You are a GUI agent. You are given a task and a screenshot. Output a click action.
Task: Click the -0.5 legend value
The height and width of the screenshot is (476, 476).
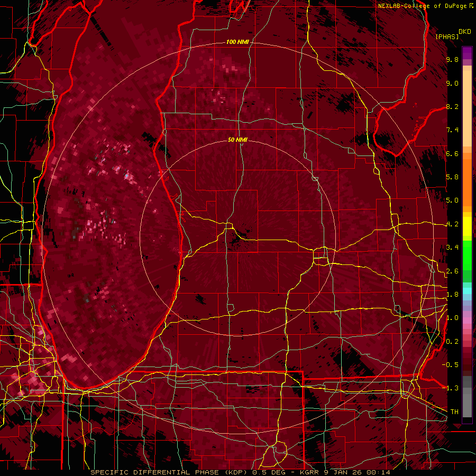click(x=451, y=365)
